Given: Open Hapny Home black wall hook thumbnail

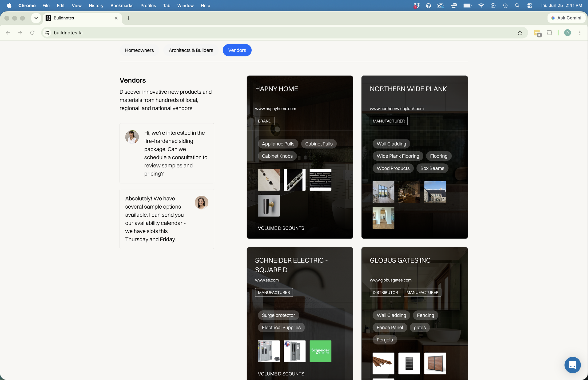Looking at the screenshot, I should click(x=268, y=206).
